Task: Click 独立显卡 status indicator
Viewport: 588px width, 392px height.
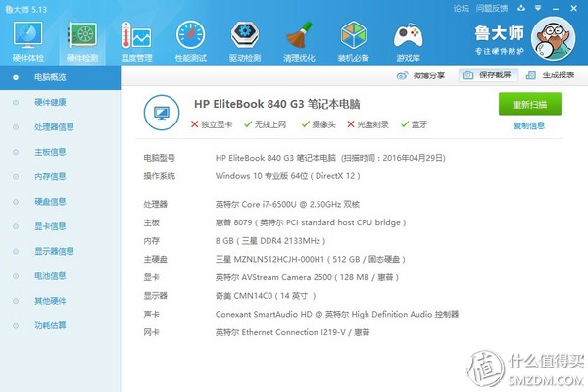Action: [x=212, y=124]
